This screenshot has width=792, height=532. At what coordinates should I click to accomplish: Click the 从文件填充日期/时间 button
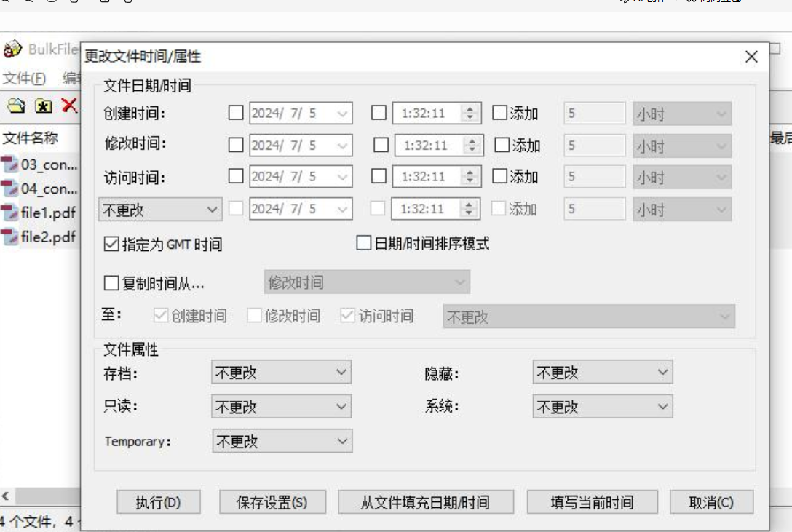click(x=426, y=502)
